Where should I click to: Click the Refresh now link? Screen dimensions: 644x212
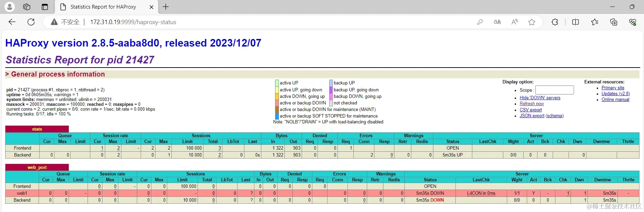point(532,104)
